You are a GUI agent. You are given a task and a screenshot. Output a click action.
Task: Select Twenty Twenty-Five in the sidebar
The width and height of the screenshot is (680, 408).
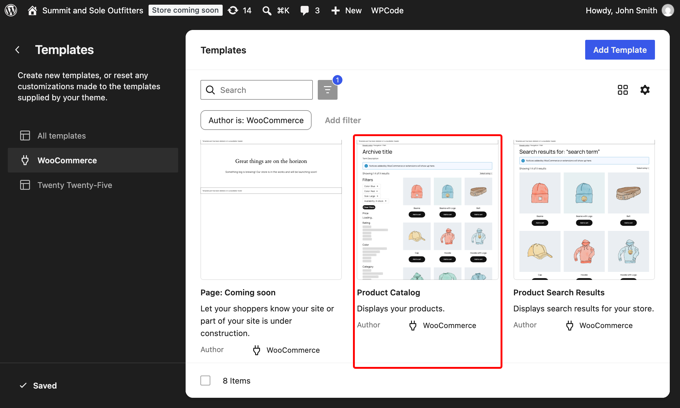93,185
